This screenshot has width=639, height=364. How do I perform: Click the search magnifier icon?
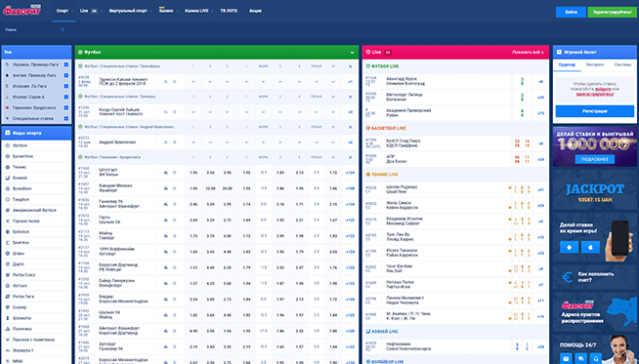(63, 29)
